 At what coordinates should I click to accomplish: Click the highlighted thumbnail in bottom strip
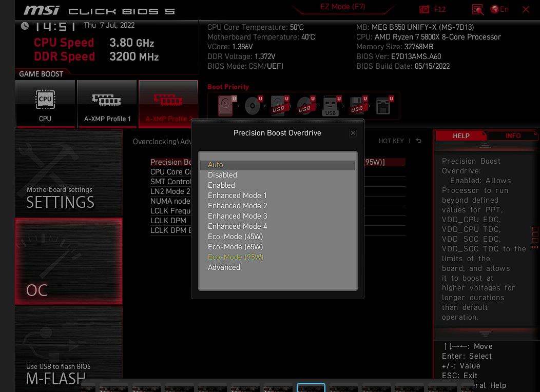click(311, 387)
